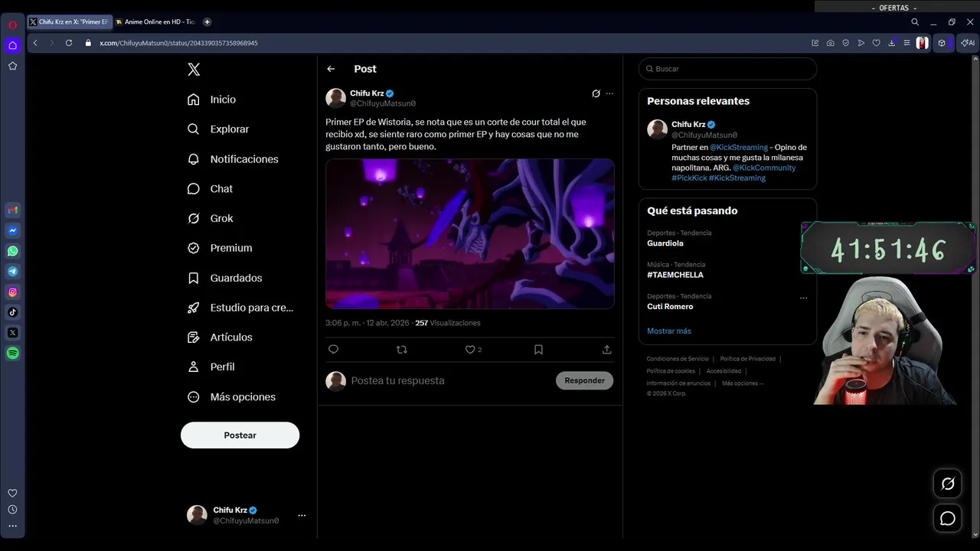Open Perfil in the navigation
The height and width of the screenshot is (551, 980).
pos(211,367)
